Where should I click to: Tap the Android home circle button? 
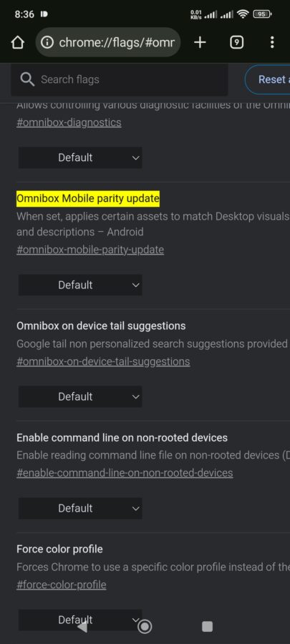(x=145, y=626)
